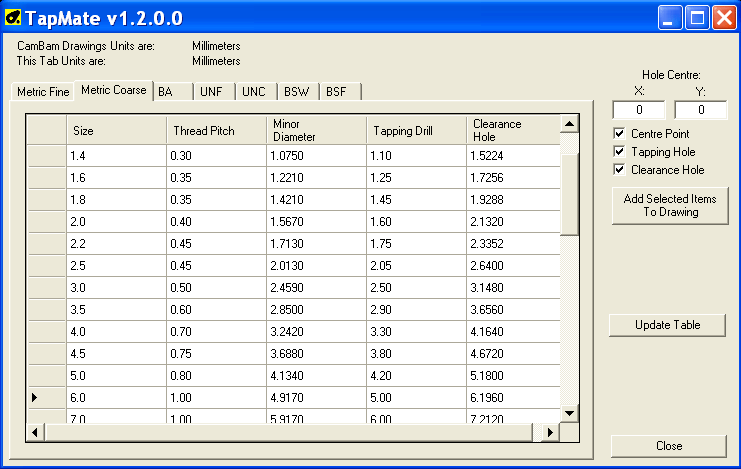741x469 pixels.
Task: Click the size cell 2.2
Action: click(116, 243)
